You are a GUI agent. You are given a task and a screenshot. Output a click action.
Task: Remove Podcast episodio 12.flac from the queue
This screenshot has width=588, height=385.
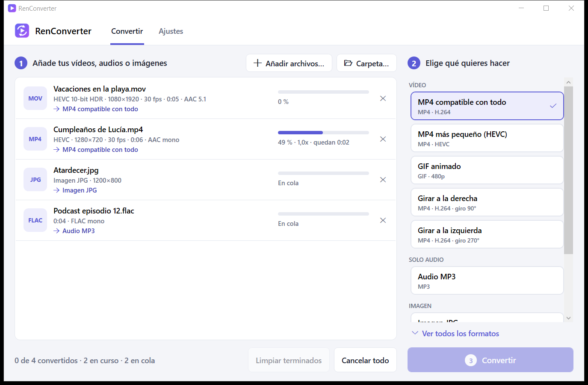point(383,220)
